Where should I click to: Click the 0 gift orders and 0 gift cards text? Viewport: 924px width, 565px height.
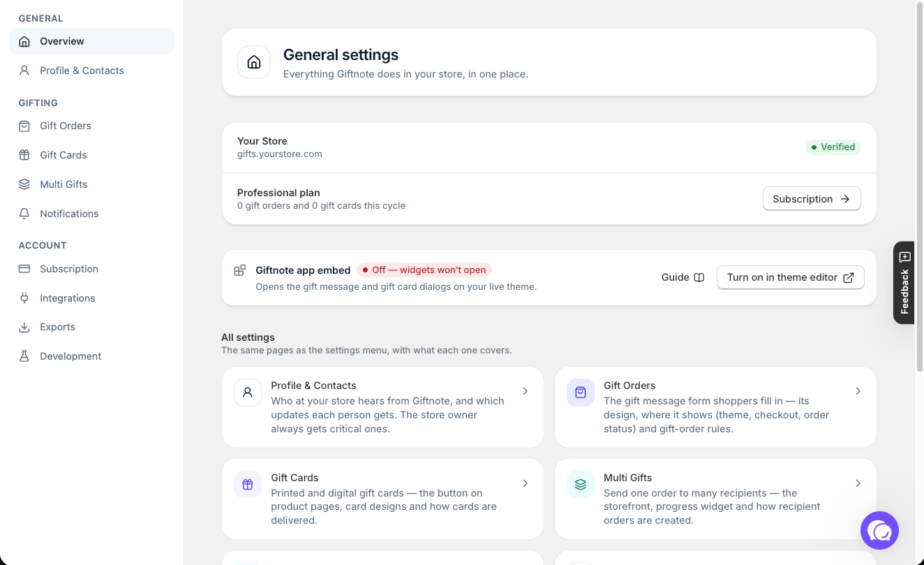[321, 206]
